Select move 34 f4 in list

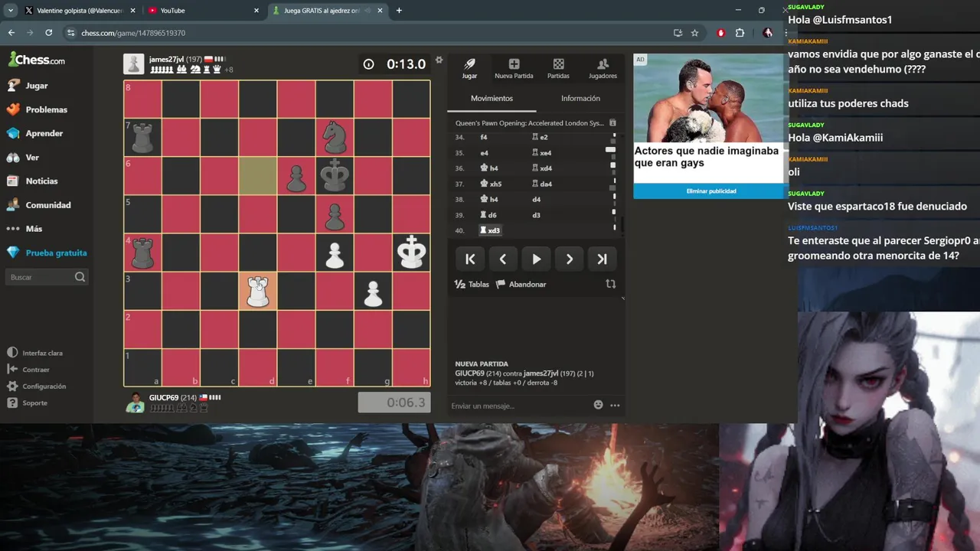[483, 137]
